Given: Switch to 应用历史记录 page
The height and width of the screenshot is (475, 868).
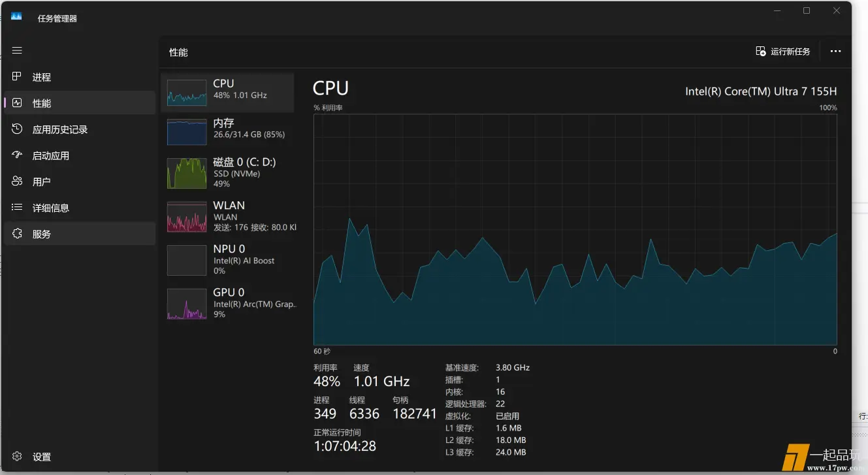Looking at the screenshot, I should [80, 129].
